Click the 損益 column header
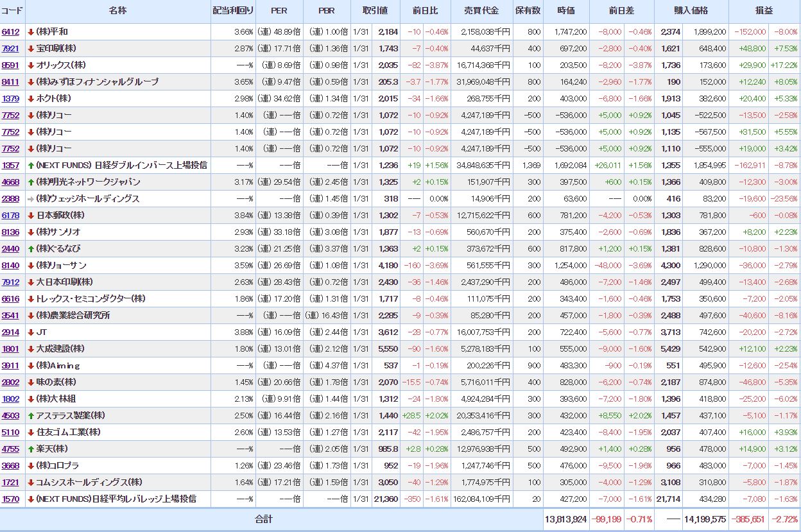The width and height of the screenshot is (801, 532). 764,11
